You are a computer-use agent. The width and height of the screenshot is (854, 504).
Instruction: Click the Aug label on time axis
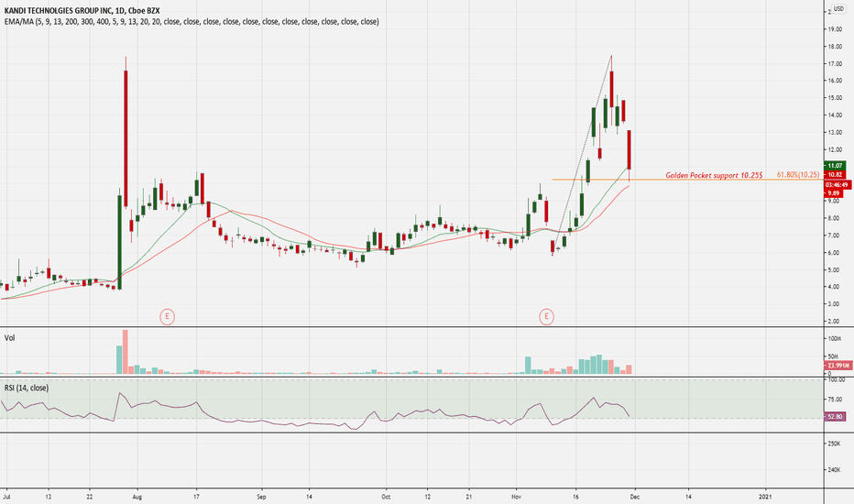tap(137, 497)
